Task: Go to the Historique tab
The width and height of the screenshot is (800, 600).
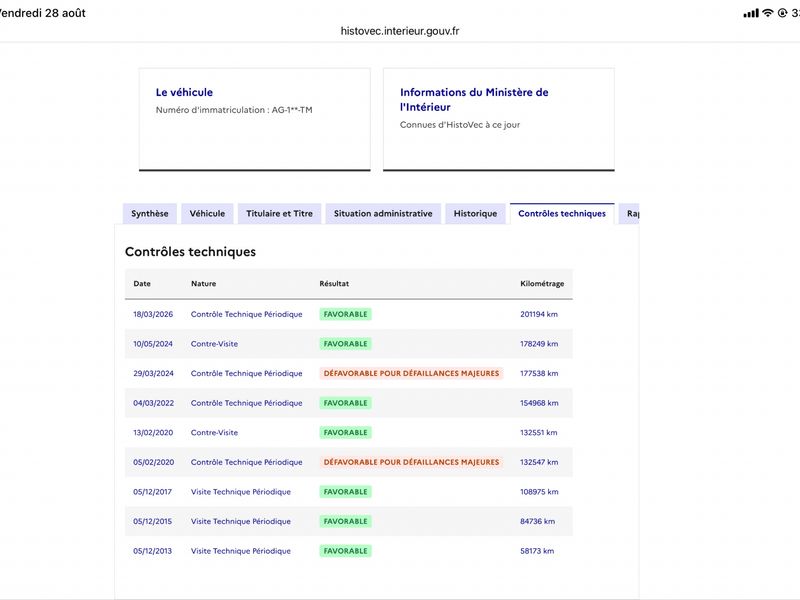Action: coord(475,213)
